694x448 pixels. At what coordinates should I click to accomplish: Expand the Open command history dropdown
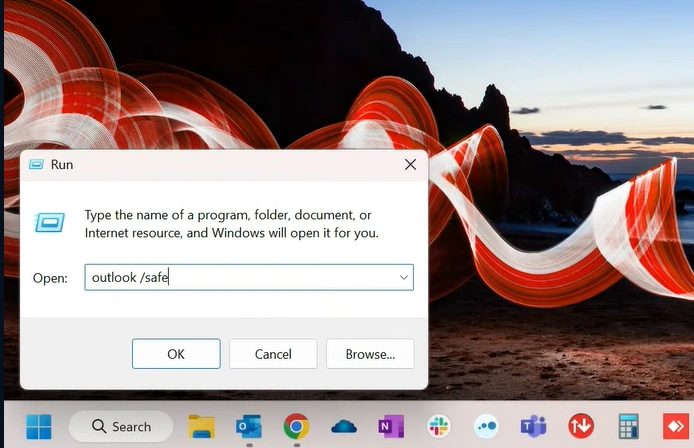coord(404,278)
